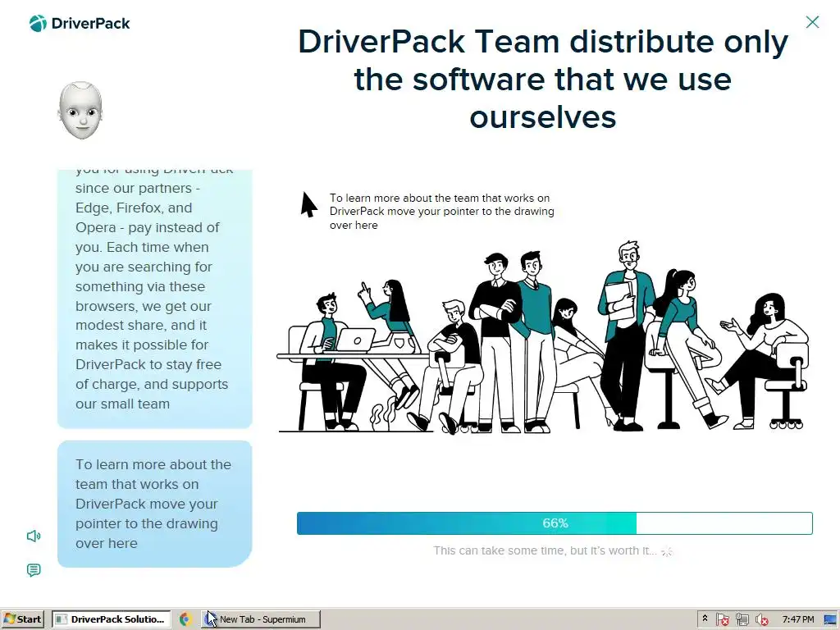
Task: Click the volume speaker tray icon
Action: click(x=762, y=619)
